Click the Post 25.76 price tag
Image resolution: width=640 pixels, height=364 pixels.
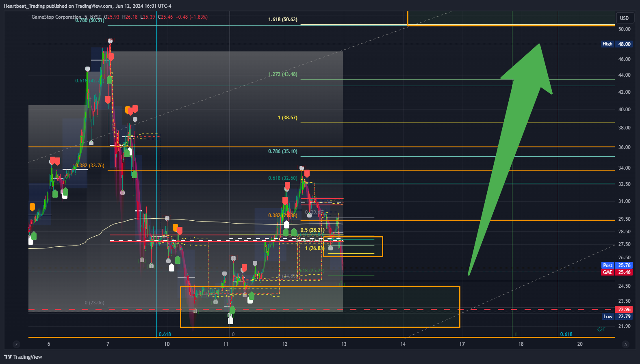click(616, 265)
